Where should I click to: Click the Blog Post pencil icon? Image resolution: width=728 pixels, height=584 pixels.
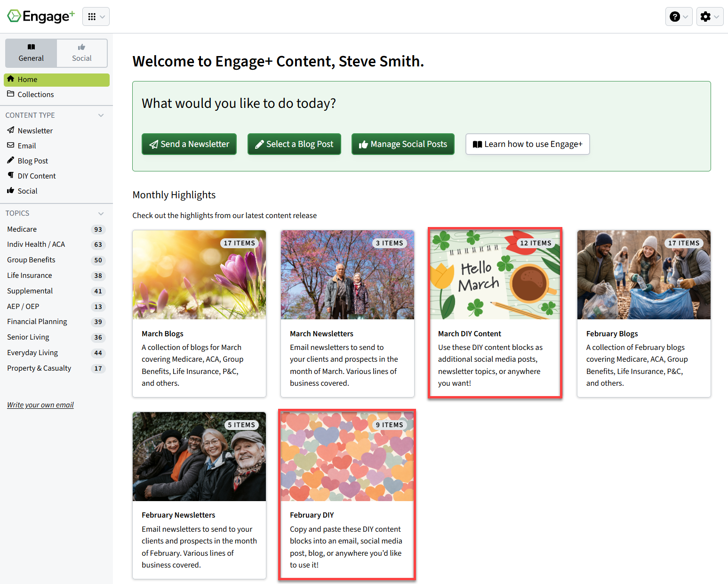(11, 160)
